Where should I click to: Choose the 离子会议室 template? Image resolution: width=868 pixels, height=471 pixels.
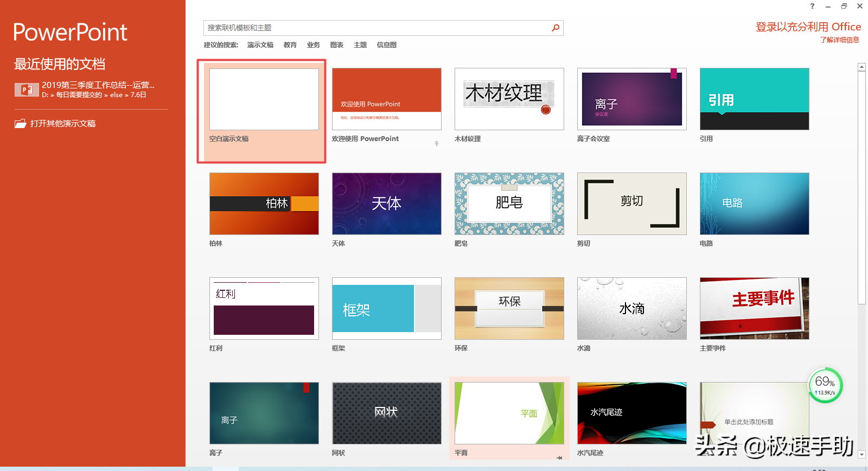tap(632, 99)
